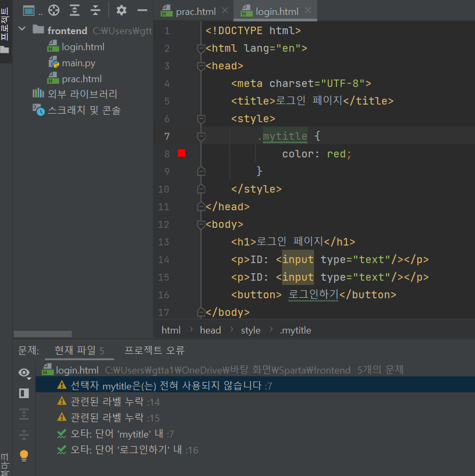Click the folder icon in the left sidebar strip

(x=5, y=50)
